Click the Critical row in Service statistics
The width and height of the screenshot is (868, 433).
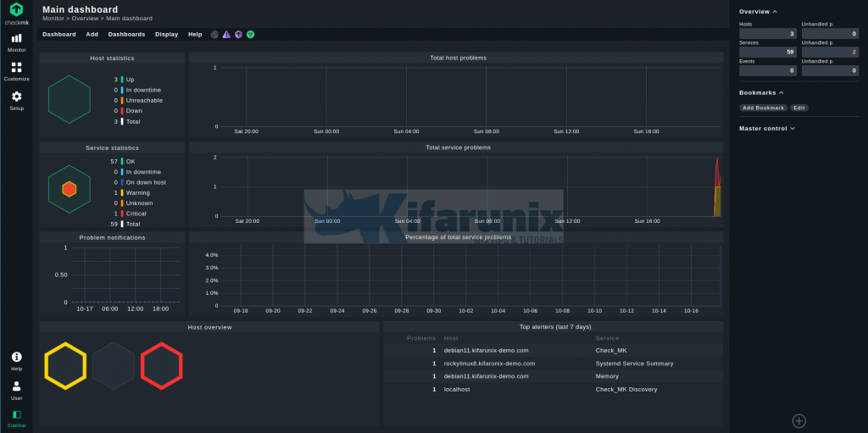[x=136, y=214]
